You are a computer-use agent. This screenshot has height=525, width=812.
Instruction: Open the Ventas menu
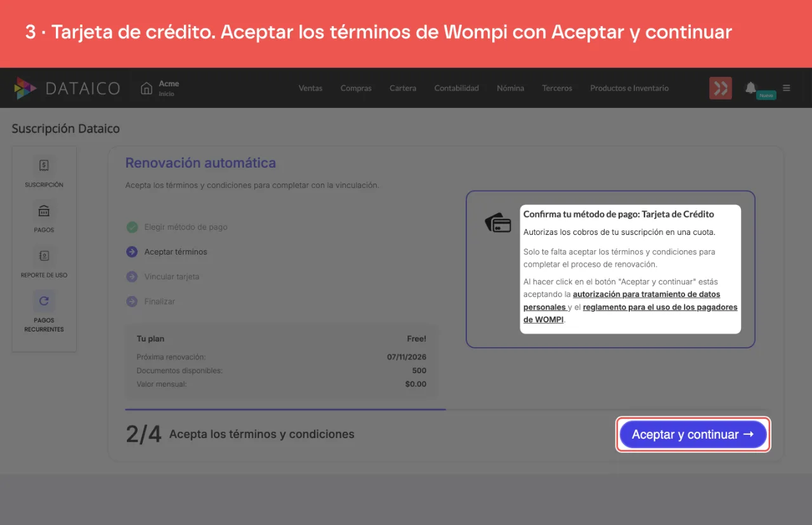coord(310,88)
